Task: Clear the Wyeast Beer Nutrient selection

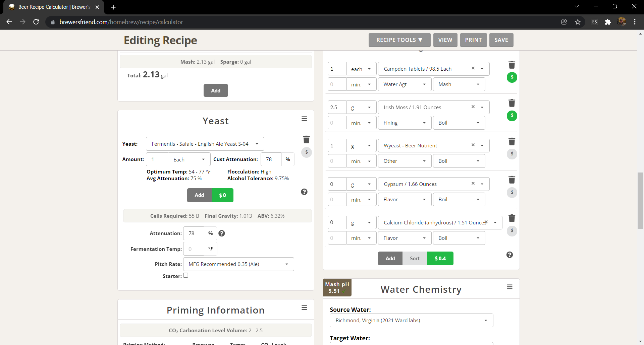Action: tap(473, 145)
